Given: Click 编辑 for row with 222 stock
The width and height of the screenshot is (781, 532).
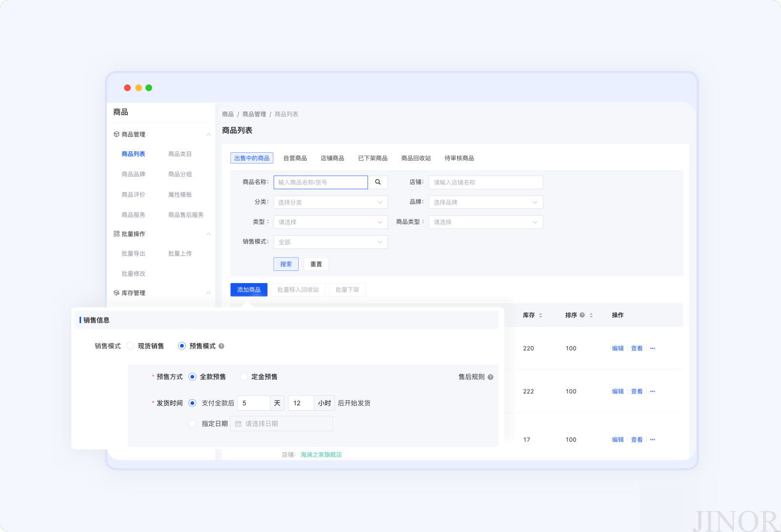Looking at the screenshot, I should pyautogui.click(x=618, y=391).
